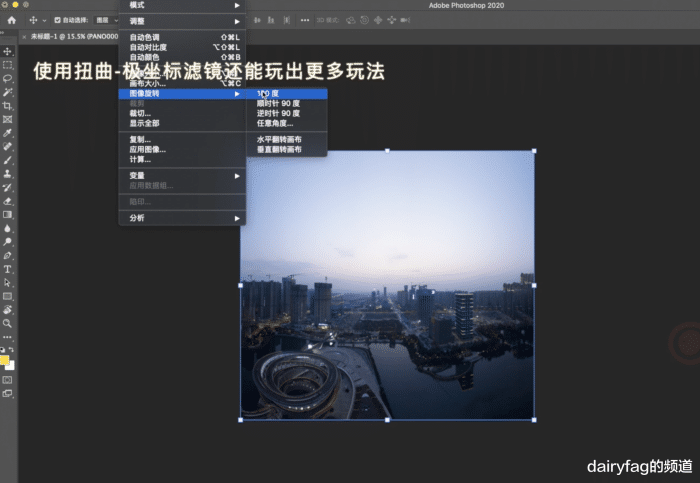
Task: Choose 显示全部 from the menu
Action: click(x=182, y=123)
